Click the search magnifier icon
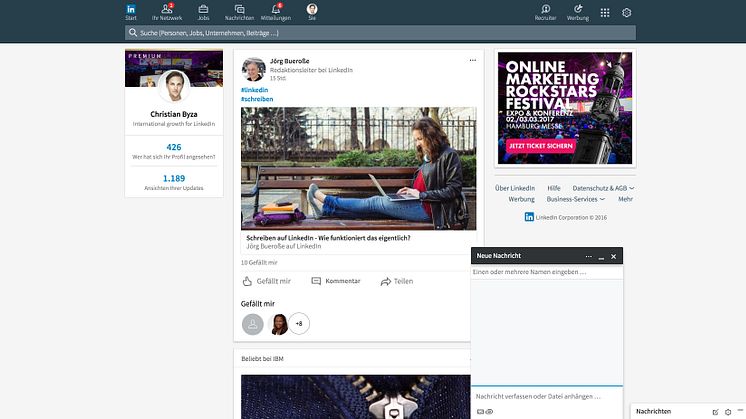The image size is (746, 419). (133, 33)
